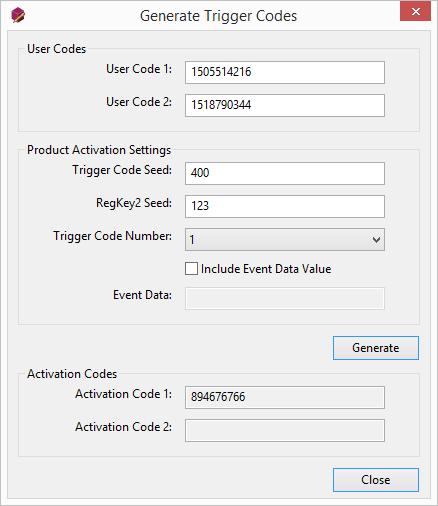438x506 pixels.
Task: Click the Product Activation Settings group title
Action: pos(99,150)
